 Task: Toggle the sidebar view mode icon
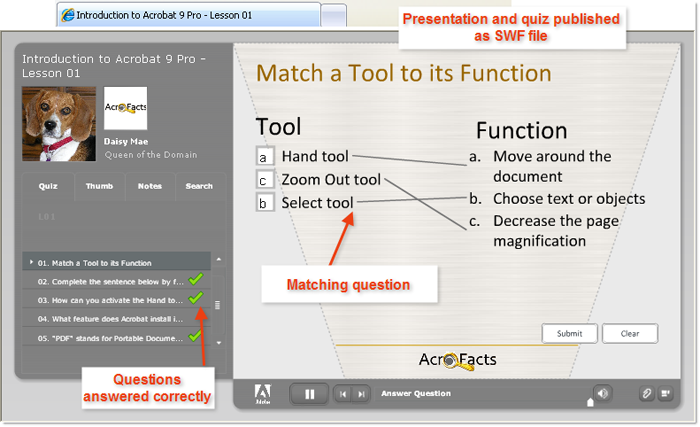point(666,394)
